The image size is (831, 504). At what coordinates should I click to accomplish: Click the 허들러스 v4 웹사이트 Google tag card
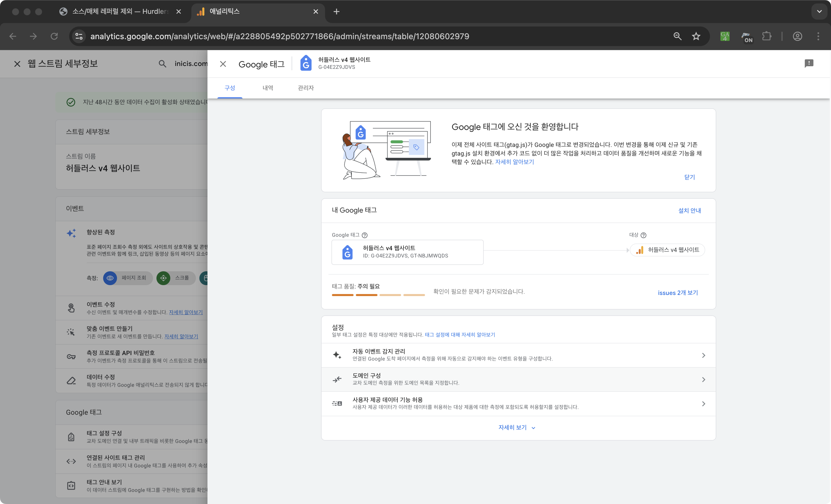tap(407, 252)
